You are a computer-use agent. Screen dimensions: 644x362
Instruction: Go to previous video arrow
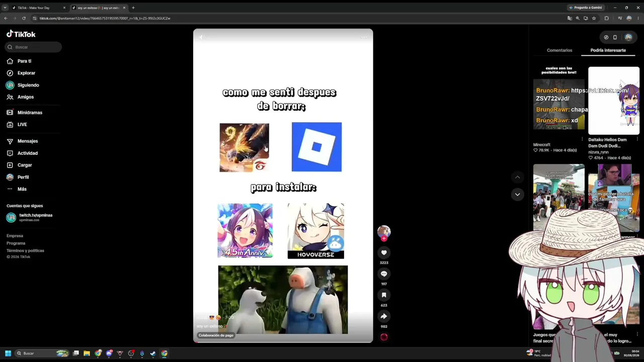517,177
